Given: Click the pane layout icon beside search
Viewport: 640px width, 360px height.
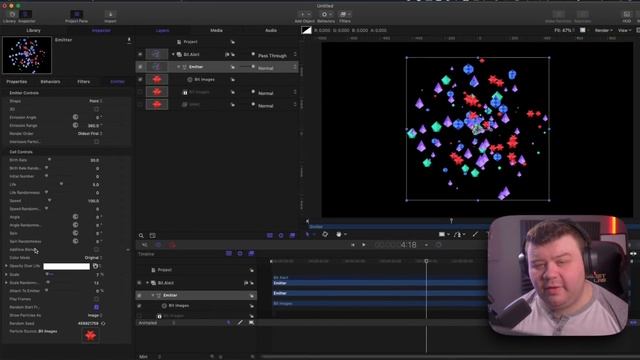Looking at the screenshot, I should pyautogui.click(x=153, y=236).
